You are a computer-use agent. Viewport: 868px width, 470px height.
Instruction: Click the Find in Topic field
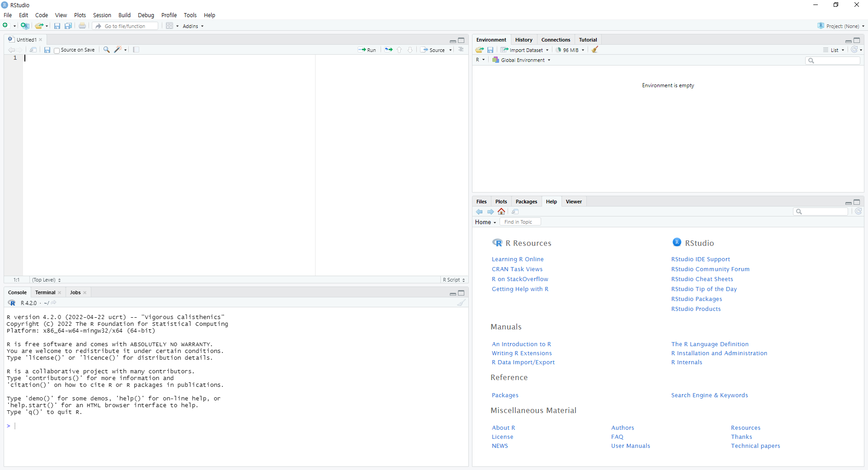[x=520, y=222]
